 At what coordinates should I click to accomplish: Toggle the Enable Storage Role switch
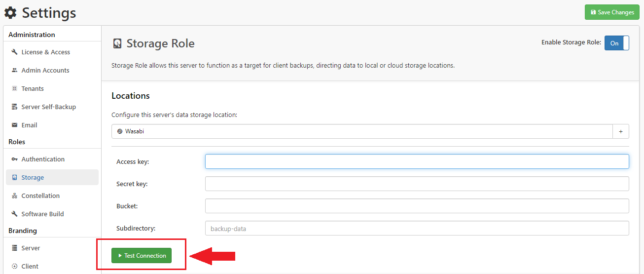(616, 43)
